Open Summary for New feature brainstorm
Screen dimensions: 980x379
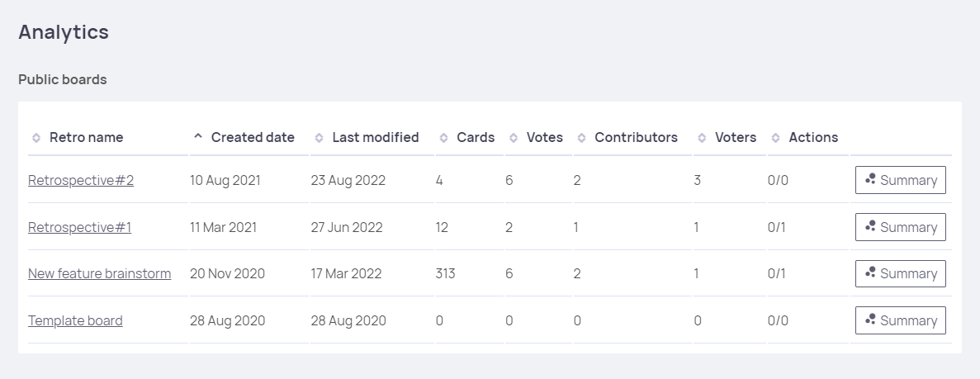click(900, 273)
